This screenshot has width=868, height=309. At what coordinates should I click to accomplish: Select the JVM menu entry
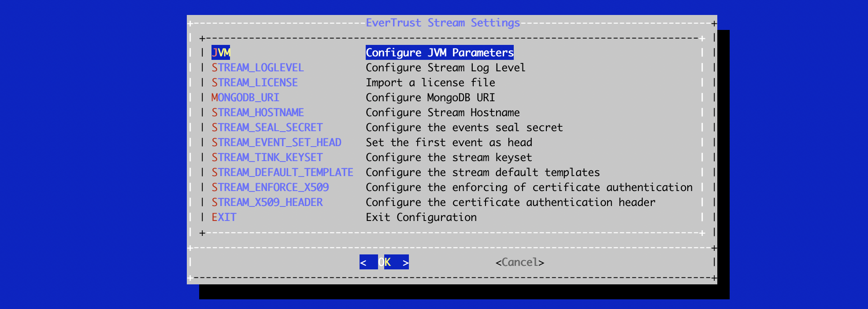tap(221, 52)
